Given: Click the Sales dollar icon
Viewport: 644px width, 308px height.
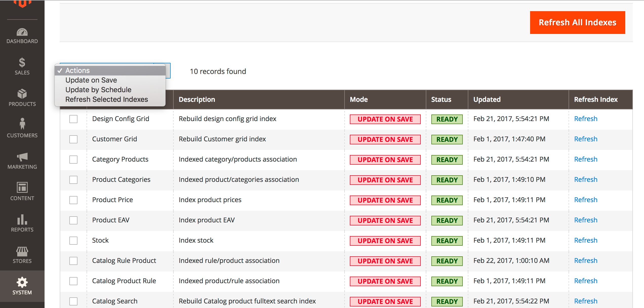Looking at the screenshot, I should 22,63.
